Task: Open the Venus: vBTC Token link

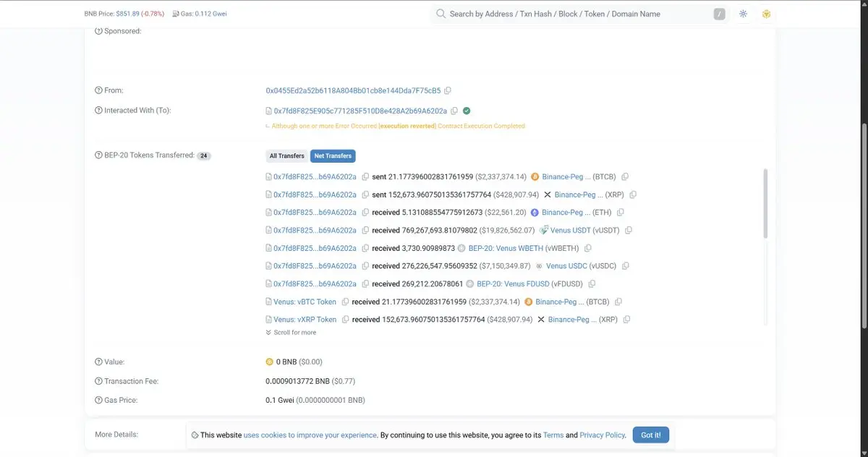Action: pos(305,302)
